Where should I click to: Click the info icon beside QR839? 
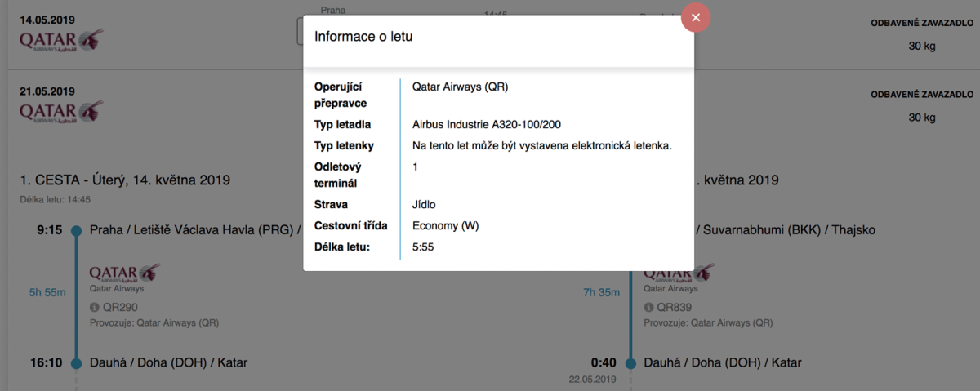coord(649,308)
